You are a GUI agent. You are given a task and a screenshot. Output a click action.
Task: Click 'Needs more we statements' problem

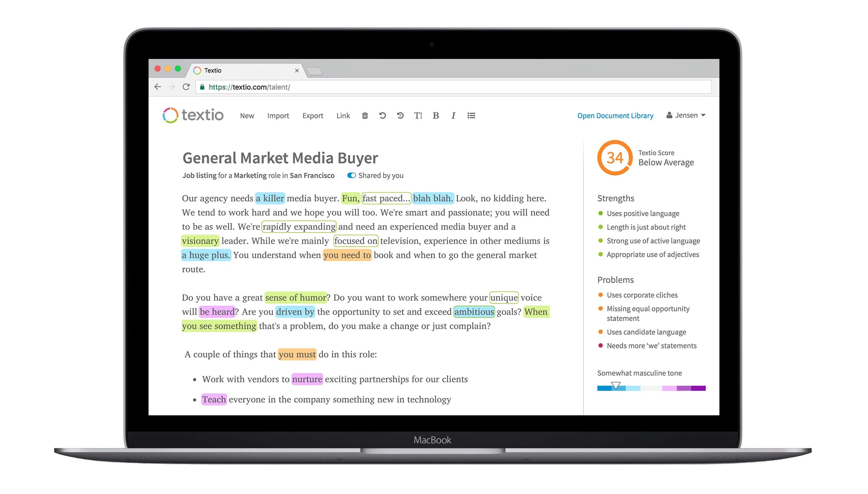tap(652, 346)
